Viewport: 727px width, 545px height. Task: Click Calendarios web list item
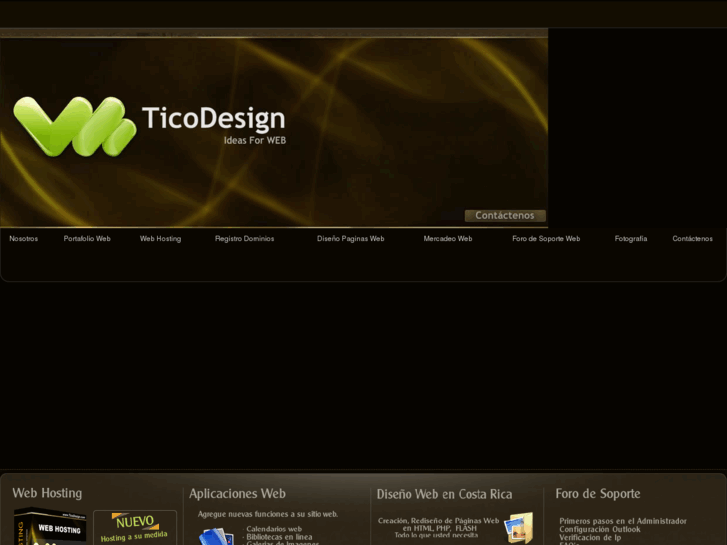pyautogui.click(x=274, y=529)
